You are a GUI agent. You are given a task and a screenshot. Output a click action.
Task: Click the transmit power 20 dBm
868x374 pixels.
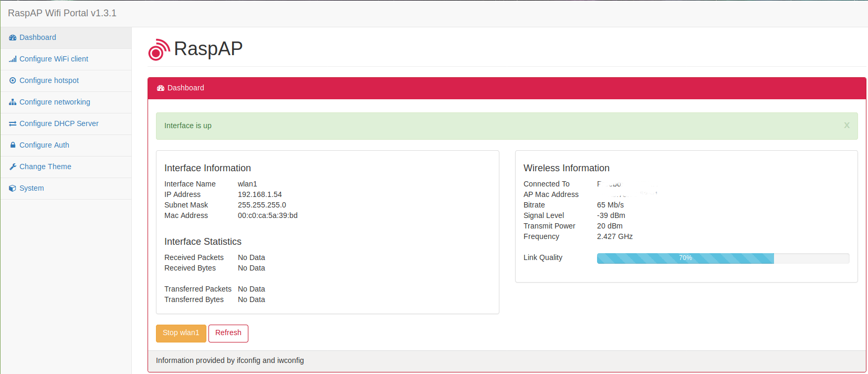[610, 226]
